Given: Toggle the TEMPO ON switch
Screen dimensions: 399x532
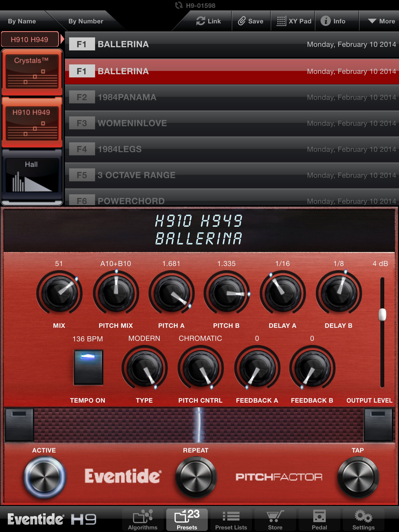Looking at the screenshot, I should (88, 367).
